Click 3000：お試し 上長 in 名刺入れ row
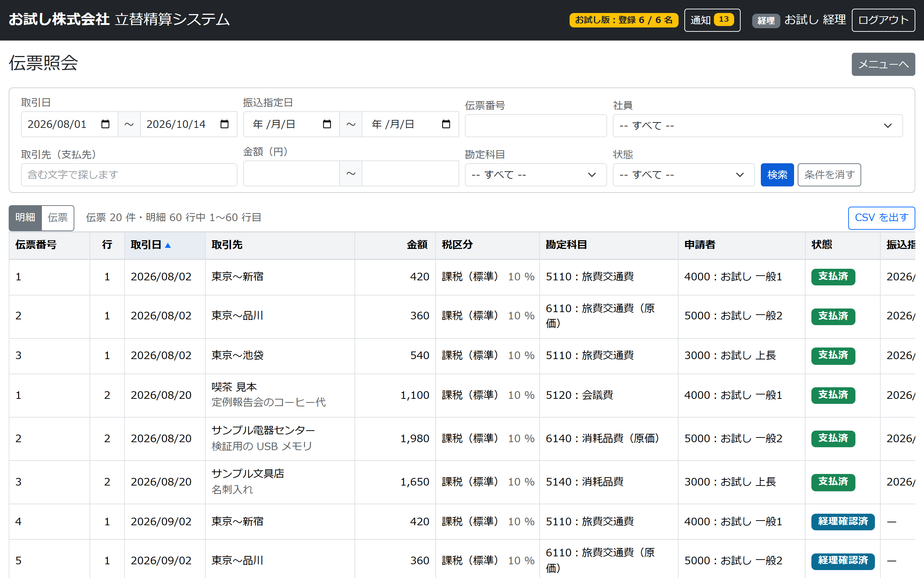Viewport: 924px width, 578px height. 730,482
